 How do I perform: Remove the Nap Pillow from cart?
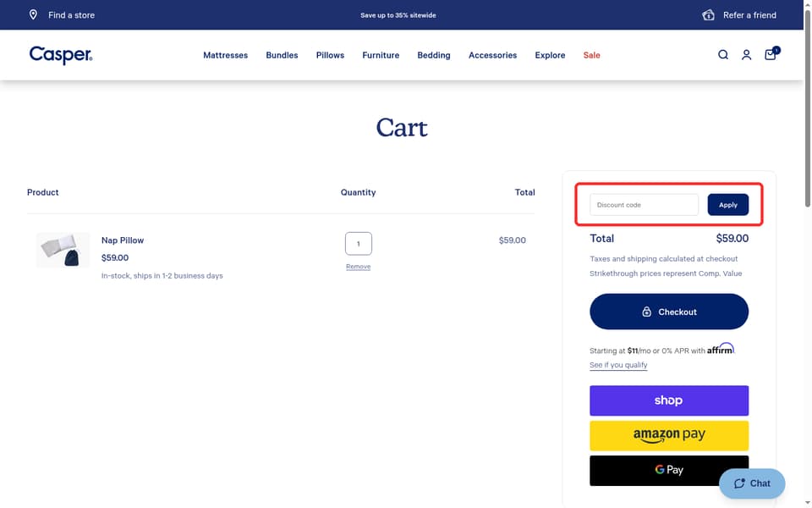pyautogui.click(x=359, y=267)
